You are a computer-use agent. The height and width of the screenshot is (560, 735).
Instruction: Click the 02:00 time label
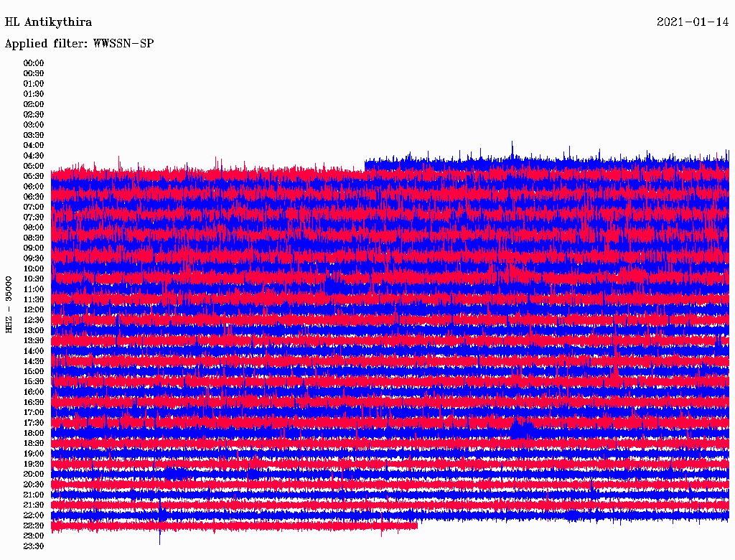point(34,104)
